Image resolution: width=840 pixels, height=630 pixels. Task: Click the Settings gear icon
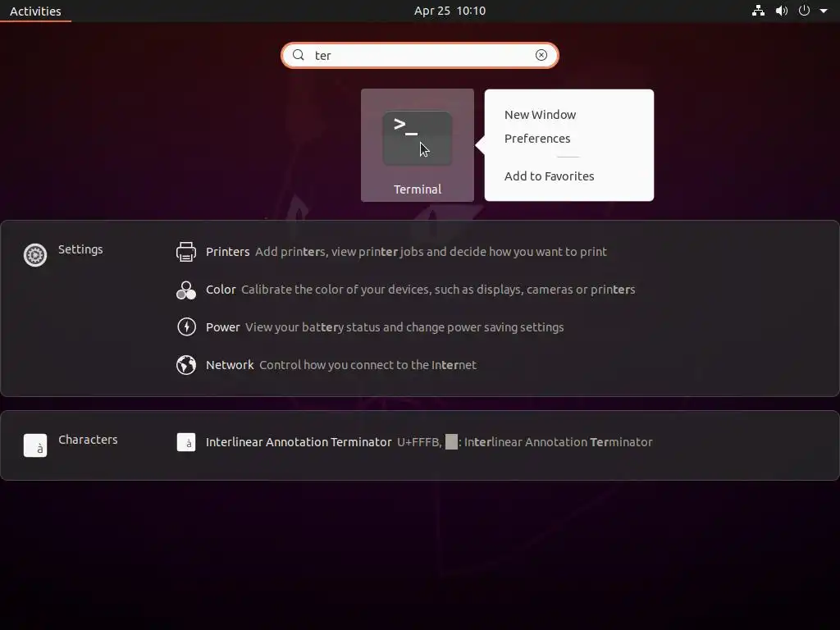pos(35,255)
